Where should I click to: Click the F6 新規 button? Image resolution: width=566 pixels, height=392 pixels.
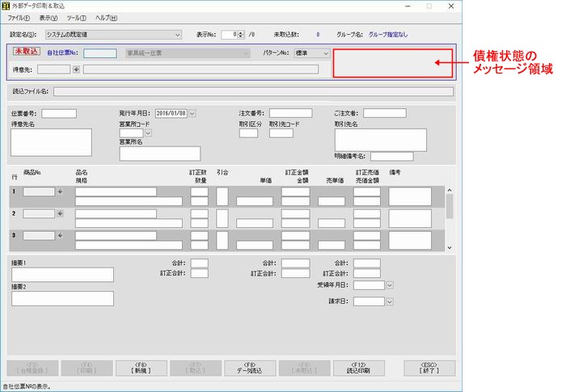pos(141,369)
